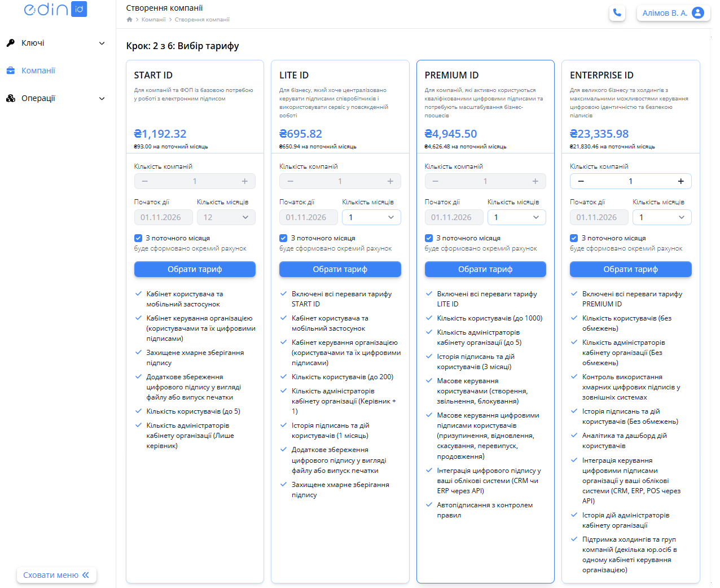Click plus icon in PREMIUM ID company count
720x588 pixels.
tap(535, 181)
